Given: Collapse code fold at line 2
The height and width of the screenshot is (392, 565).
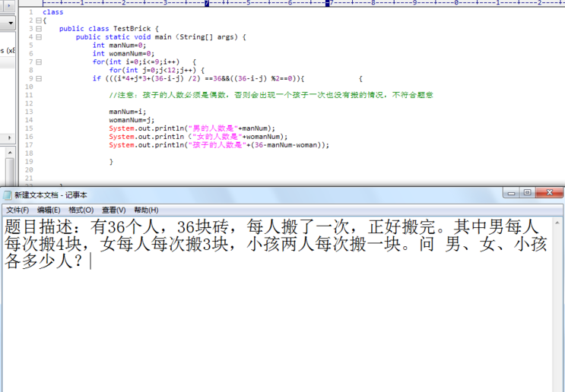Looking at the screenshot, I should tap(39, 21).
